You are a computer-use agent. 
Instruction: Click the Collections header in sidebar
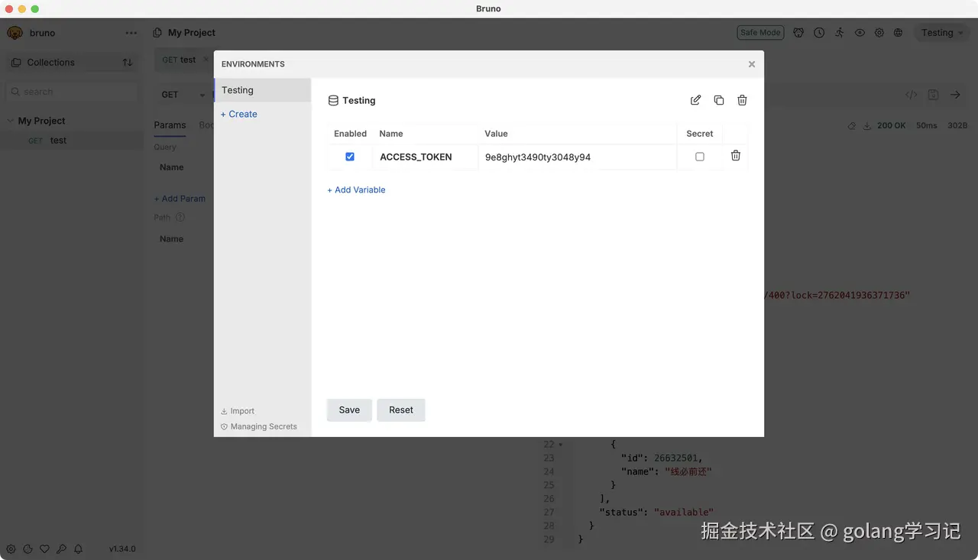50,63
